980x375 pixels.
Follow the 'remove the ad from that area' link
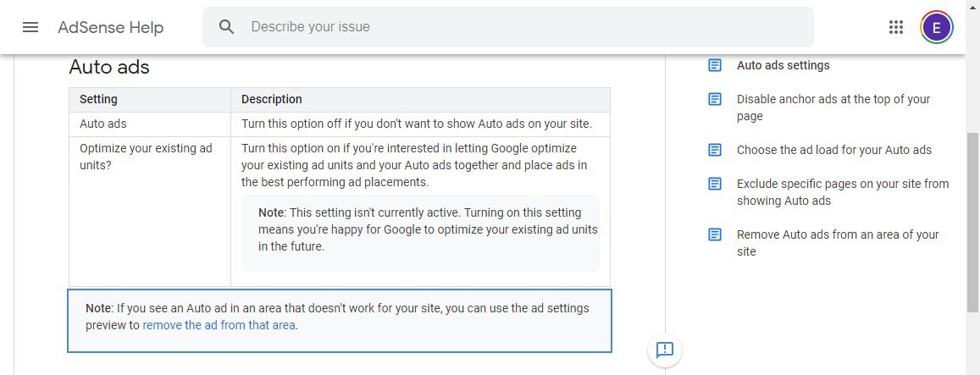click(219, 324)
